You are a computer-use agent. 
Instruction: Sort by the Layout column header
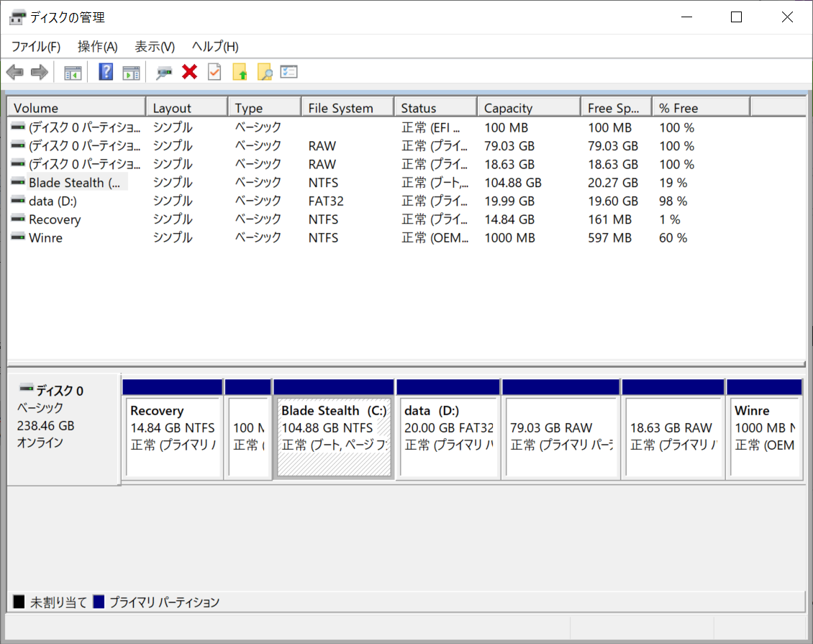coord(187,107)
